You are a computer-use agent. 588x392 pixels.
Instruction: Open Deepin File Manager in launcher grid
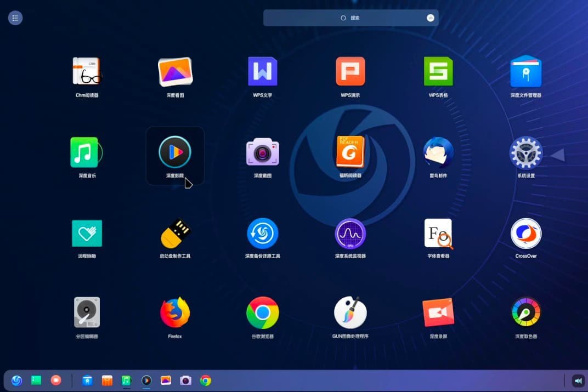click(x=526, y=71)
